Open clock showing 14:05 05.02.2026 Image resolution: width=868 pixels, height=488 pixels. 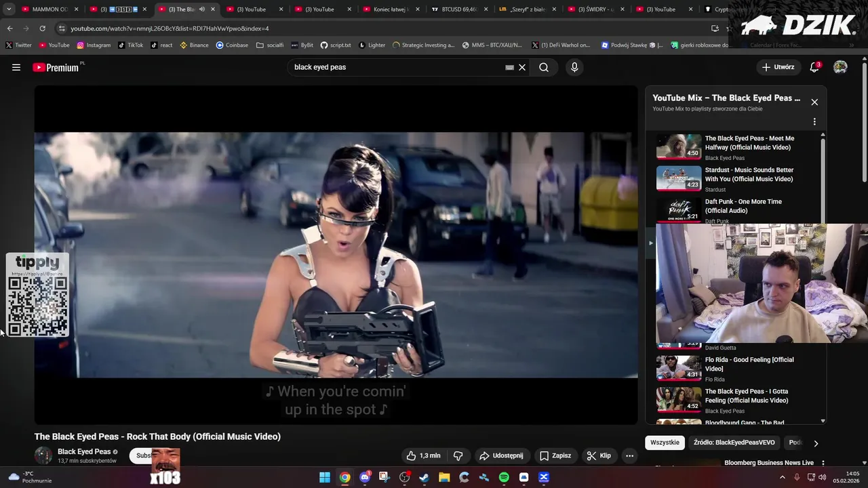click(x=847, y=477)
